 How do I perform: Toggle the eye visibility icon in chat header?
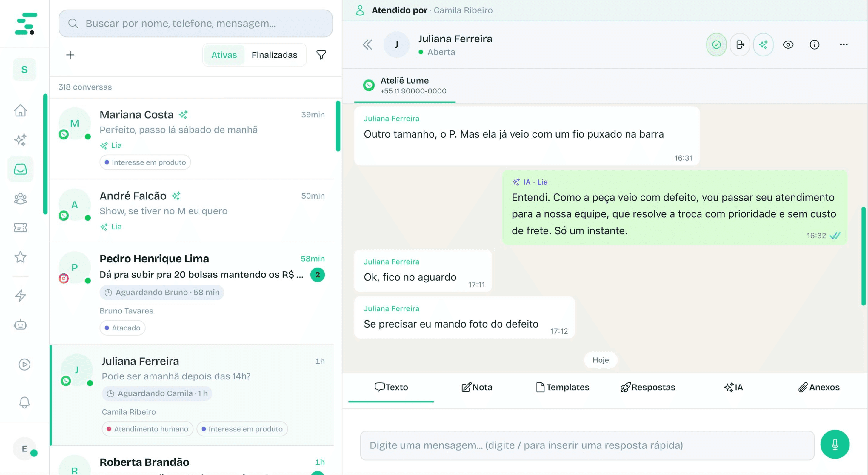click(788, 44)
